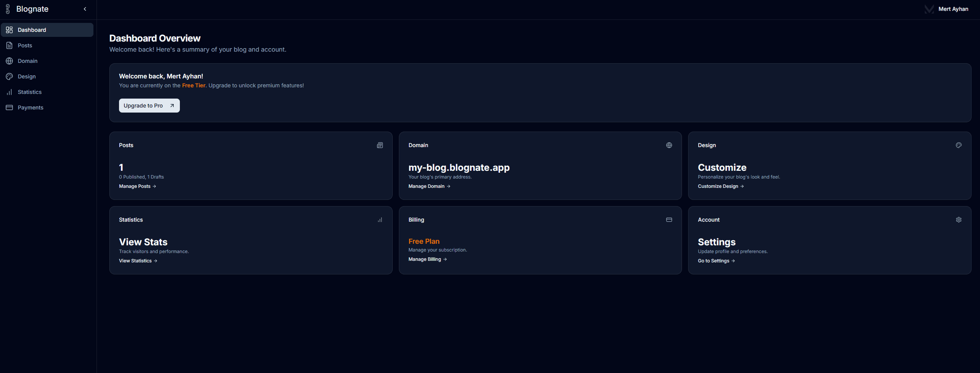This screenshot has width=980, height=373.
Task: Click the Upgrade to Pro button
Action: coord(149,106)
